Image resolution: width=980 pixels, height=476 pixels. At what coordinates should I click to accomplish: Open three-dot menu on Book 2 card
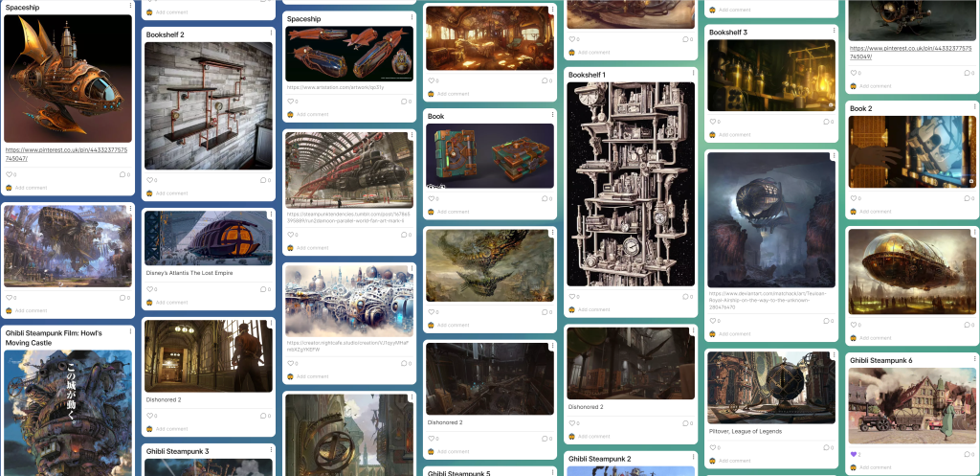[974, 107]
